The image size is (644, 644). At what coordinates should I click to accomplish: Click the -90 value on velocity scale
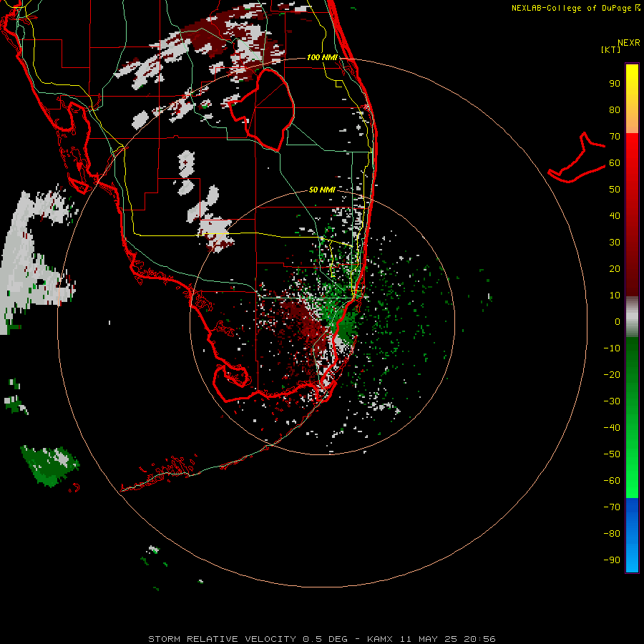612,560
